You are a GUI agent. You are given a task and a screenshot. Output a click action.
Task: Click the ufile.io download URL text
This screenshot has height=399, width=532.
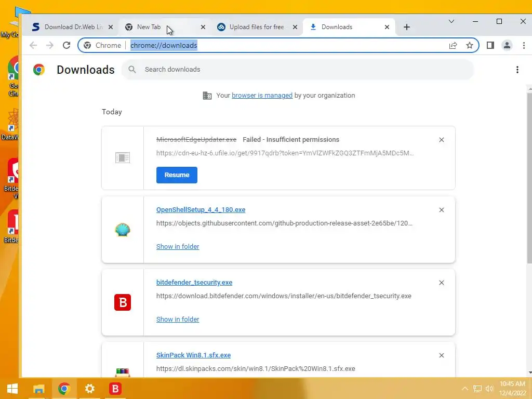285,153
